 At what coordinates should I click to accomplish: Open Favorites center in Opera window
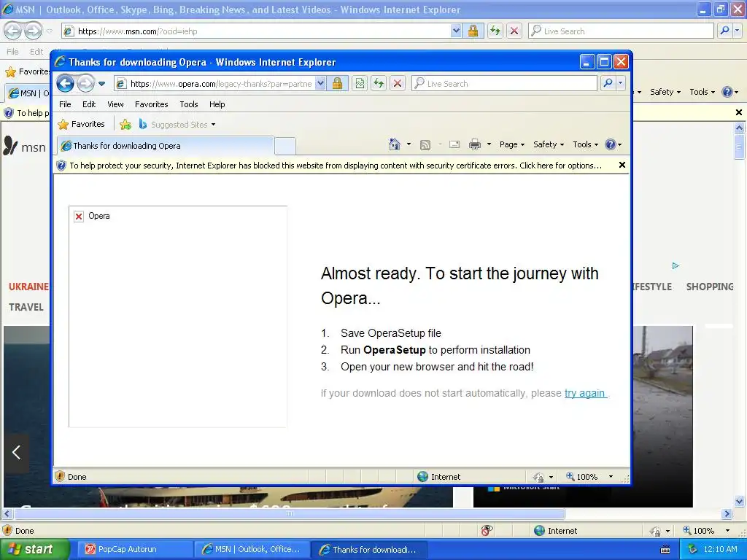(x=82, y=124)
